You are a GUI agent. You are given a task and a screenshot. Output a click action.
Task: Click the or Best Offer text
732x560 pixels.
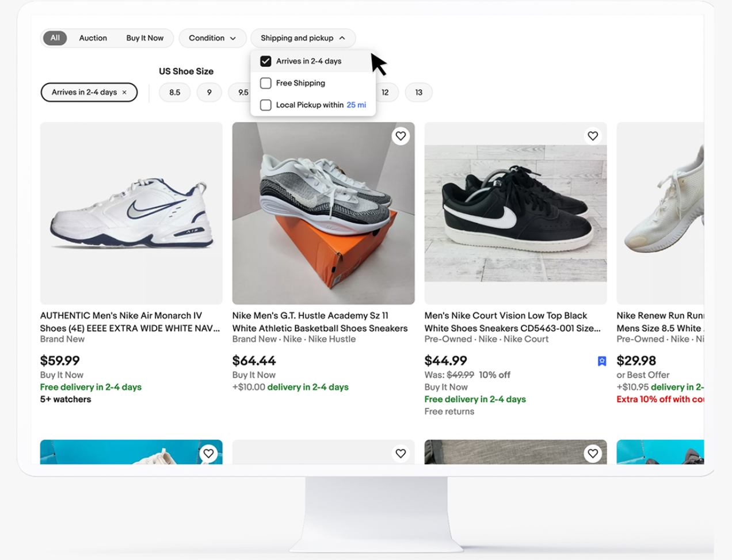tap(643, 375)
